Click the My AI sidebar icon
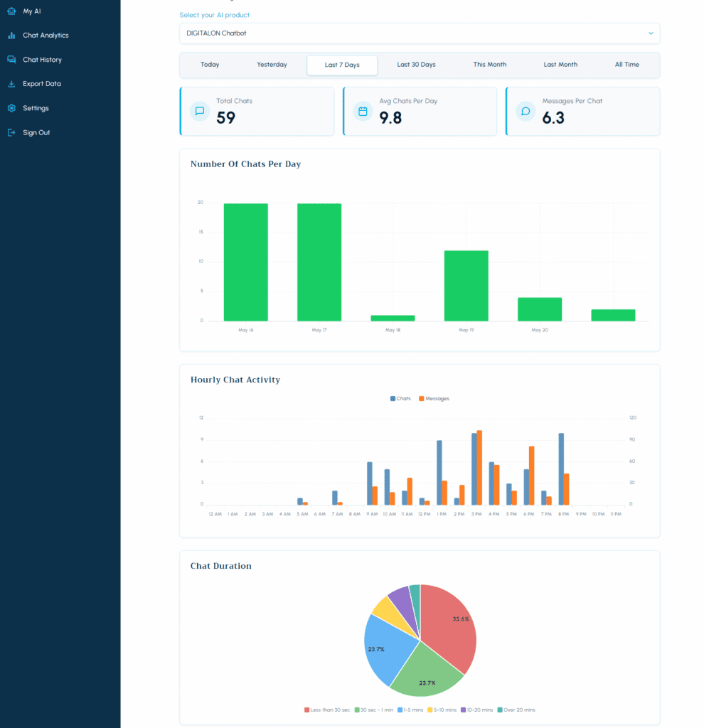 click(11, 11)
